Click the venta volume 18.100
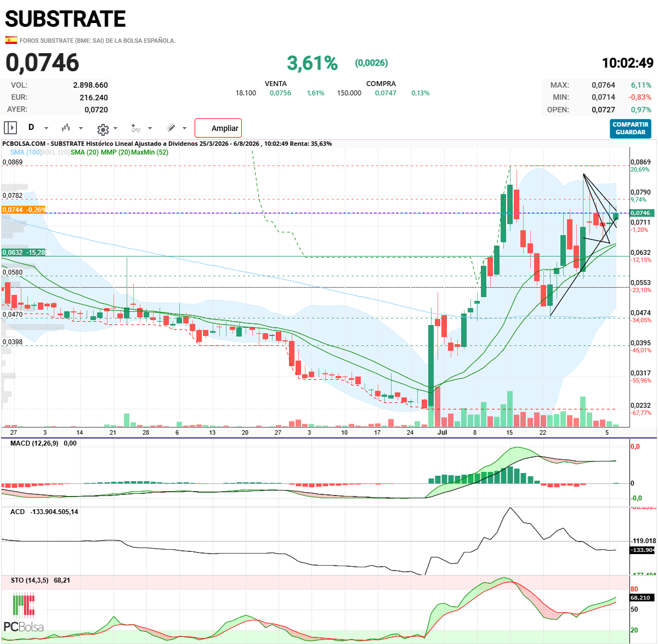 pos(246,93)
